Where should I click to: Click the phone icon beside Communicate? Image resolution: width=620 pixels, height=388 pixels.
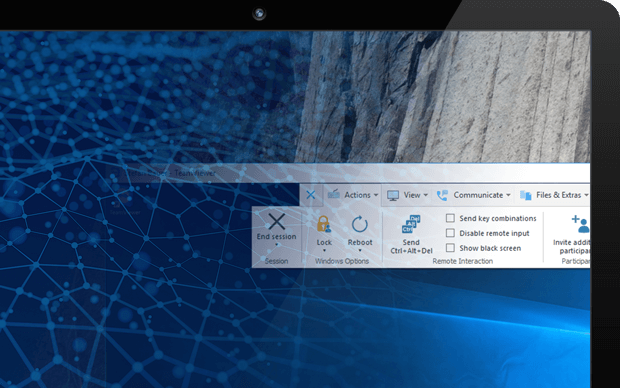click(442, 195)
